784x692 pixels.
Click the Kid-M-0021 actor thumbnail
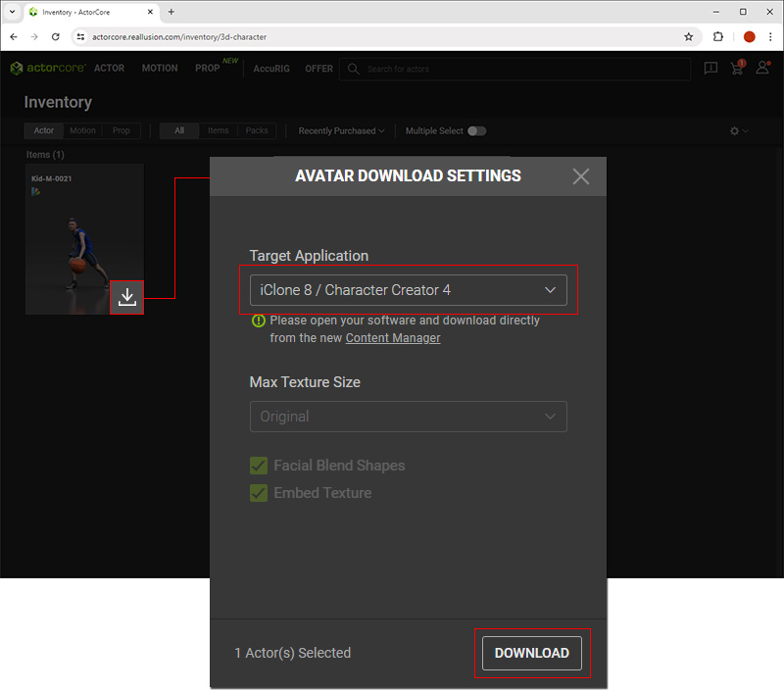[x=84, y=239]
